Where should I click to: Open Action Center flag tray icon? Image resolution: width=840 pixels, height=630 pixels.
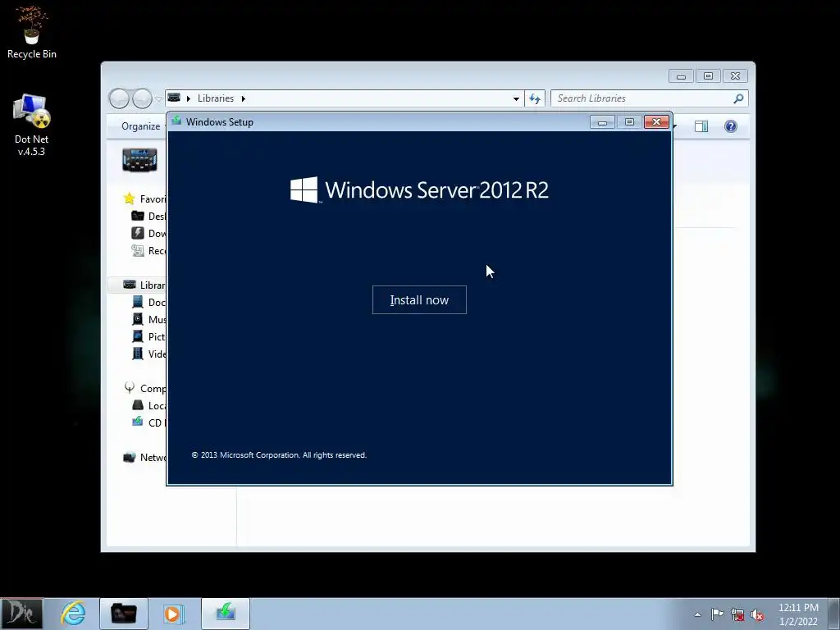pos(717,614)
